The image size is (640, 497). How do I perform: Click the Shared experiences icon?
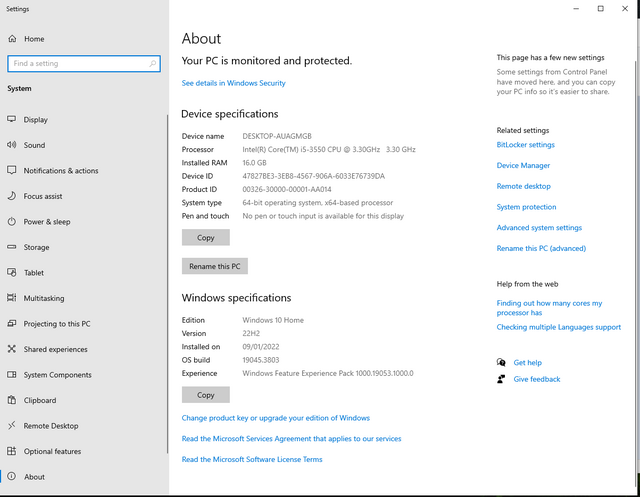pyautogui.click(x=12, y=349)
